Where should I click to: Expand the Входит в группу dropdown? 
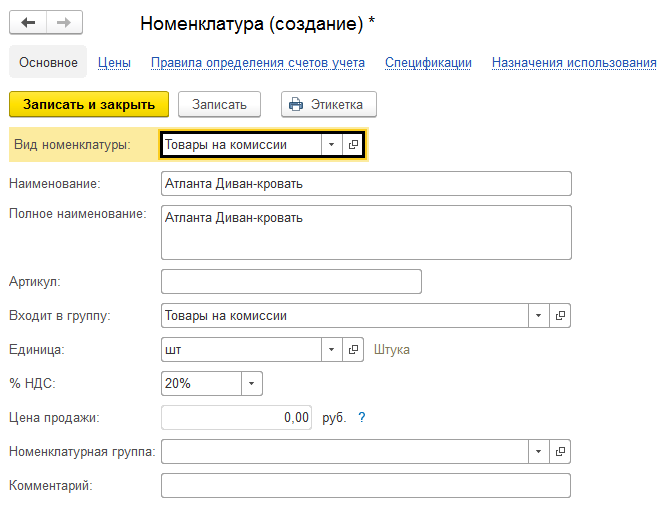point(539,316)
